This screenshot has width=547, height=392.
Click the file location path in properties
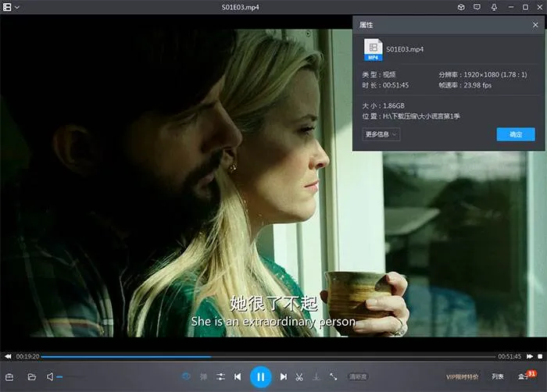pos(421,116)
